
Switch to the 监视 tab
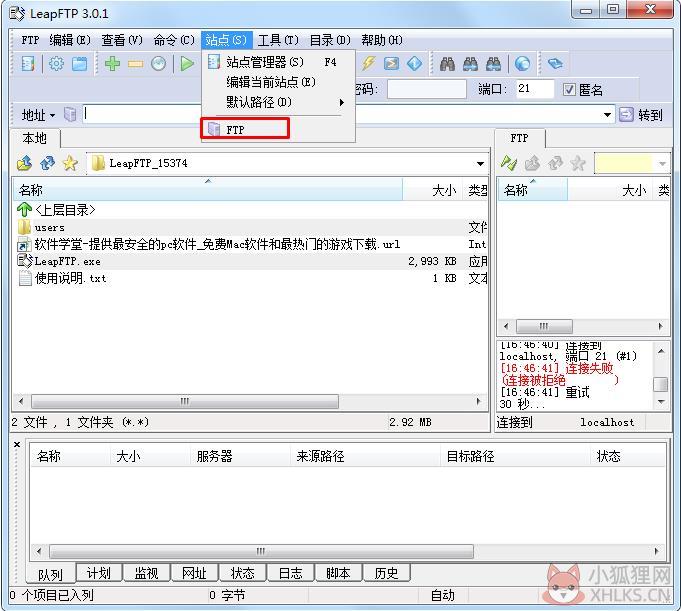(146, 573)
